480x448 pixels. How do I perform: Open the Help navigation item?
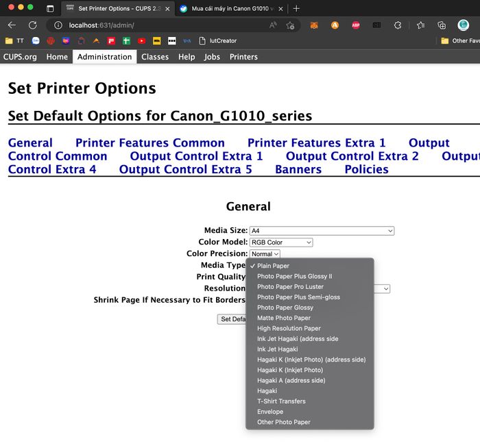click(x=187, y=57)
